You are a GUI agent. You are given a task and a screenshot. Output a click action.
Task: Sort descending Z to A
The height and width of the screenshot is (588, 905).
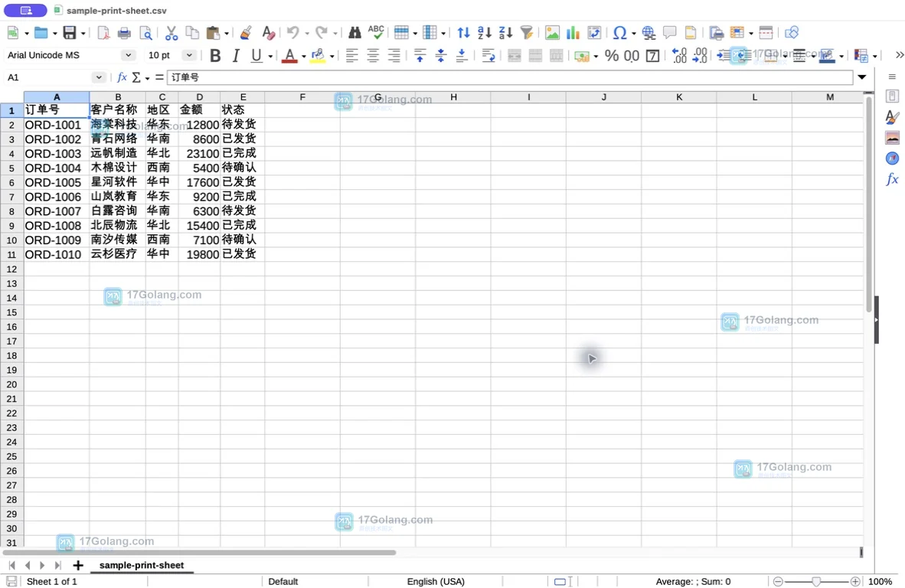505,33
